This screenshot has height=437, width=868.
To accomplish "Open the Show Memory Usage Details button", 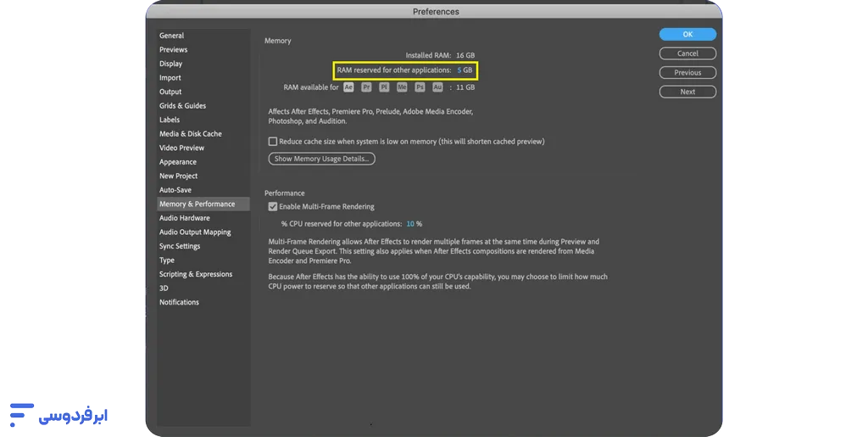I will [x=321, y=159].
